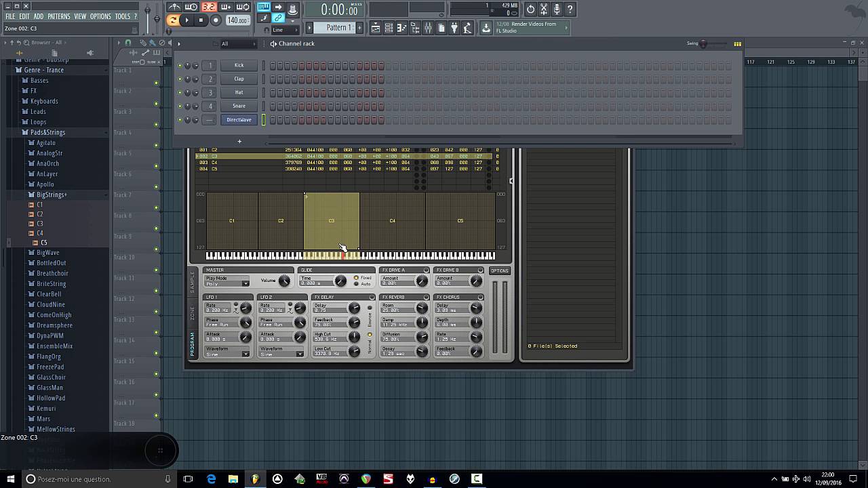This screenshot has width=868, height=488.
Task: Open the OPTIONS menu in menu bar
Action: click(100, 16)
